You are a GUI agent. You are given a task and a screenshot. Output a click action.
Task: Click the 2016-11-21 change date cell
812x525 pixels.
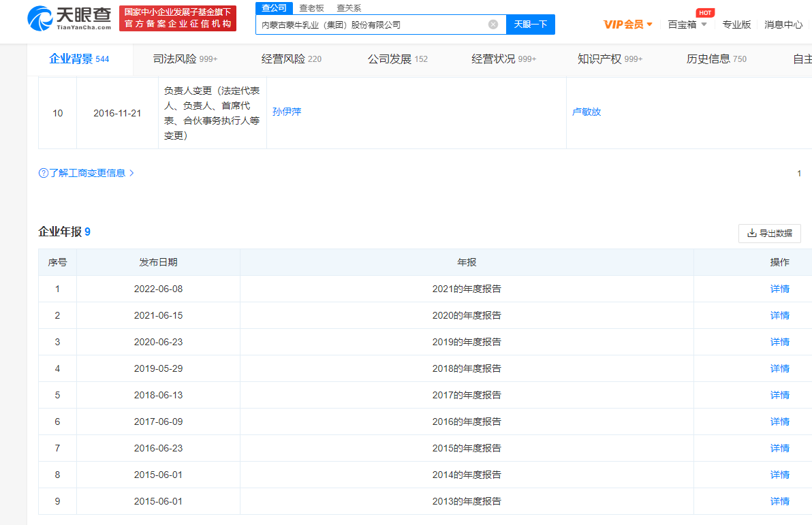(x=118, y=113)
